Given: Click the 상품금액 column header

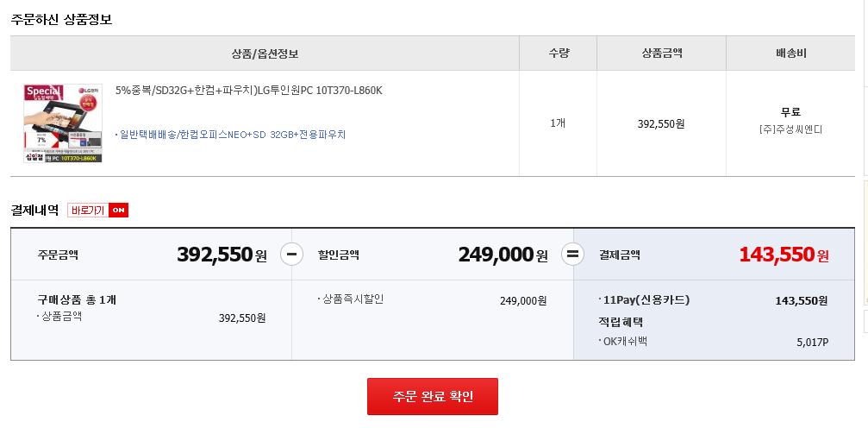Looking at the screenshot, I should coord(661,53).
